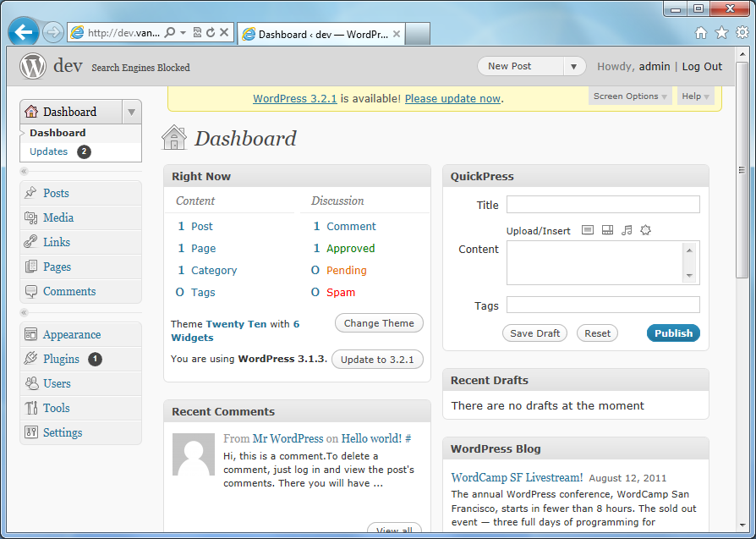Click the Plugins plug icon
The width and height of the screenshot is (756, 539).
pos(30,359)
